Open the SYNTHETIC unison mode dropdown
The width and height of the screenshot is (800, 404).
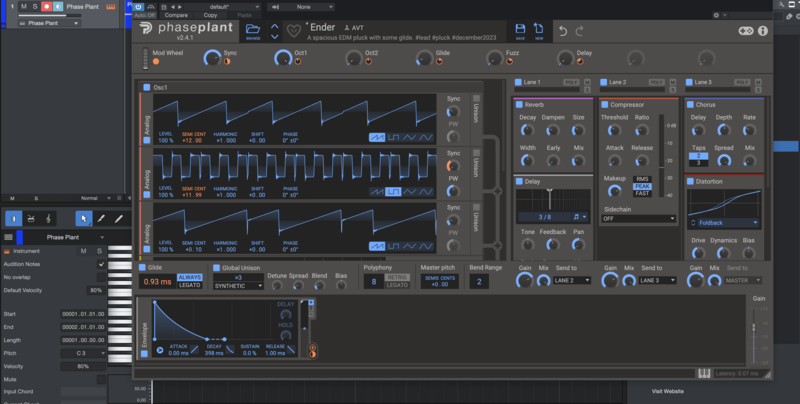click(x=239, y=285)
